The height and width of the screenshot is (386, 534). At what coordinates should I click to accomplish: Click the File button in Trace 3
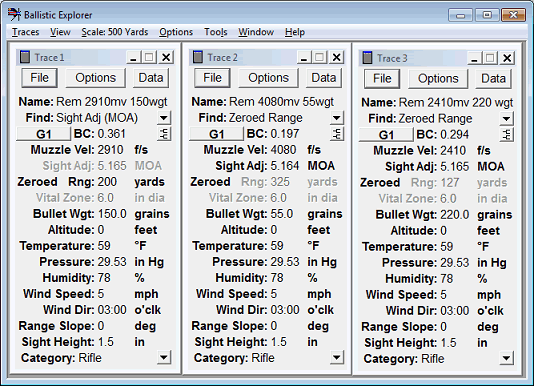point(382,78)
